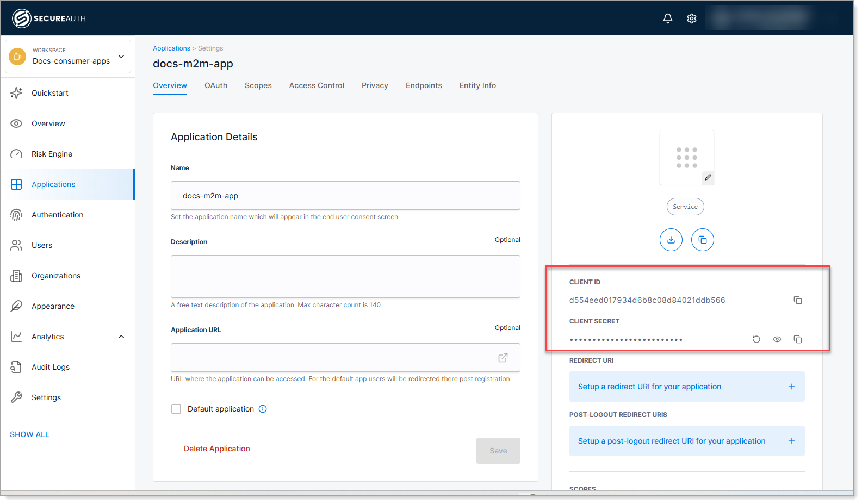
Task: Click the Appearance brush icon
Action: coord(16,306)
